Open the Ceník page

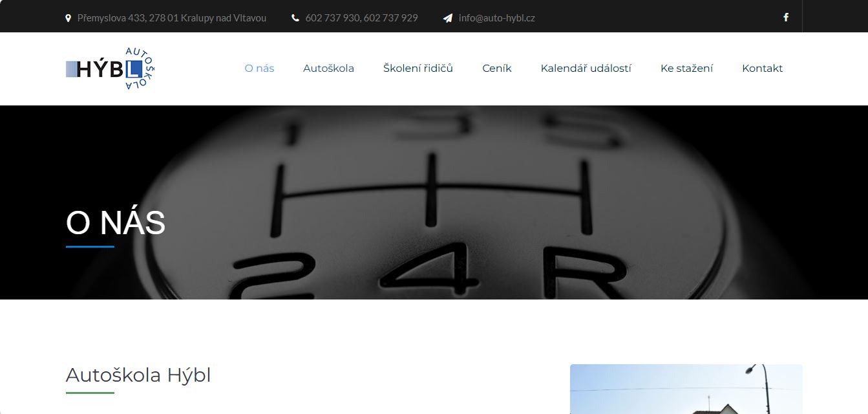click(496, 69)
